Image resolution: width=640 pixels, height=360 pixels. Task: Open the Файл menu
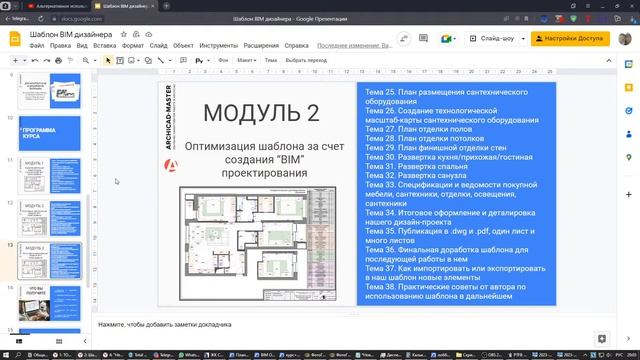37,46
